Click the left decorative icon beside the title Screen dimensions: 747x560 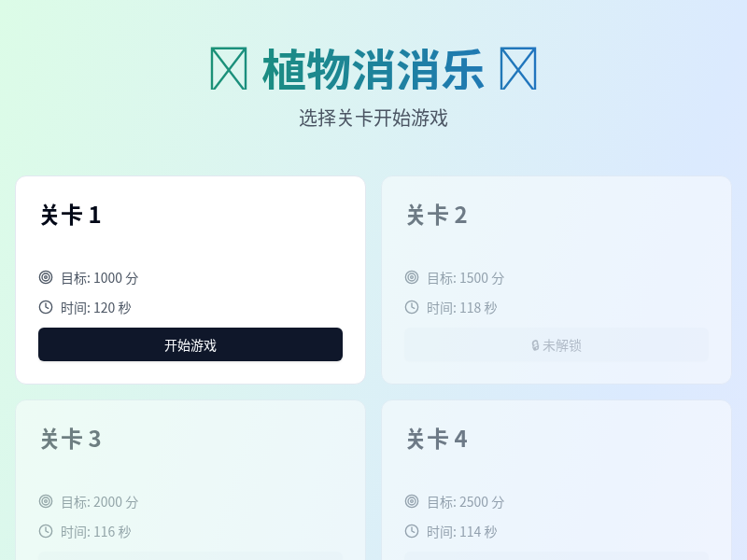(224, 67)
